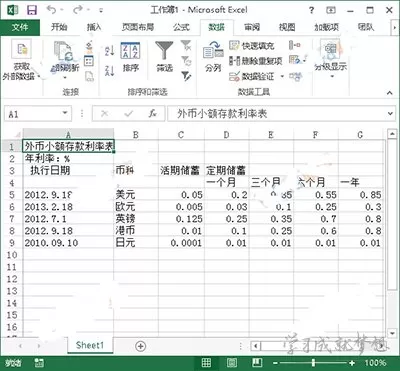
Task: Add a new sheet with plus button
Action: click(x=141, y=346)
